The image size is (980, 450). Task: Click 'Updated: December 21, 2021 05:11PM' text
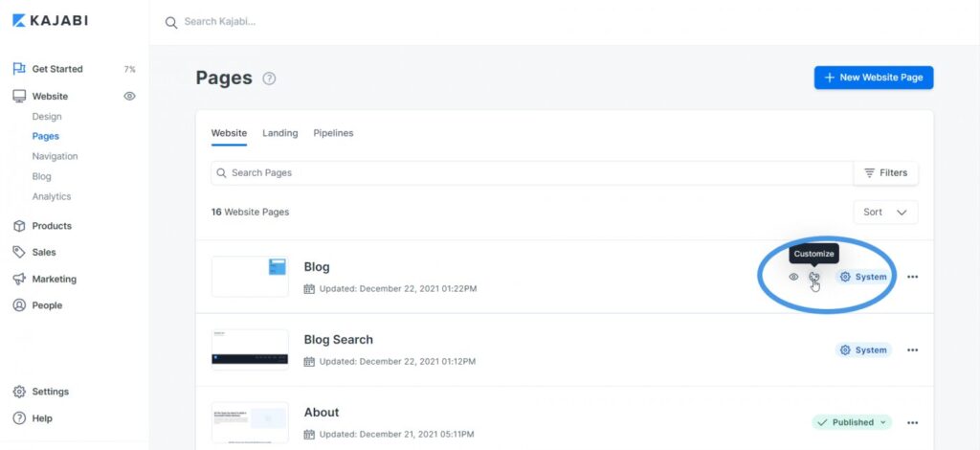[x=397, y=435]
